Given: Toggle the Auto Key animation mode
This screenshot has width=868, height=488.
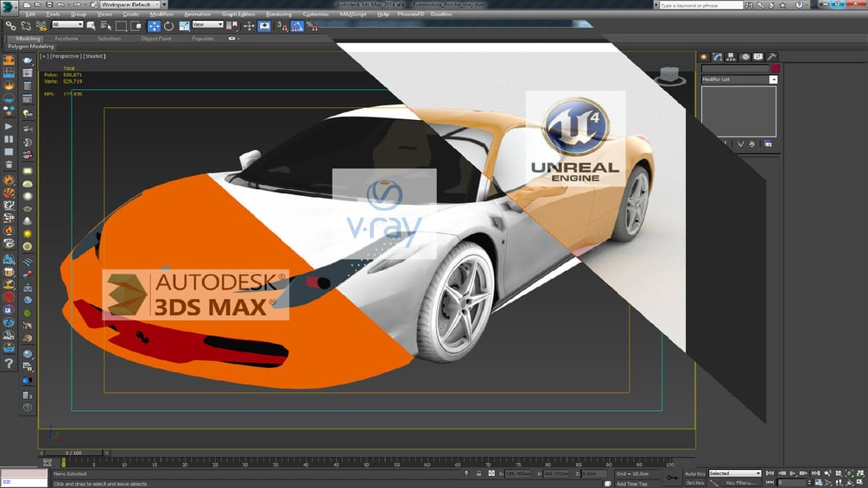Looking at the screenshot, I should coord(694,473).
